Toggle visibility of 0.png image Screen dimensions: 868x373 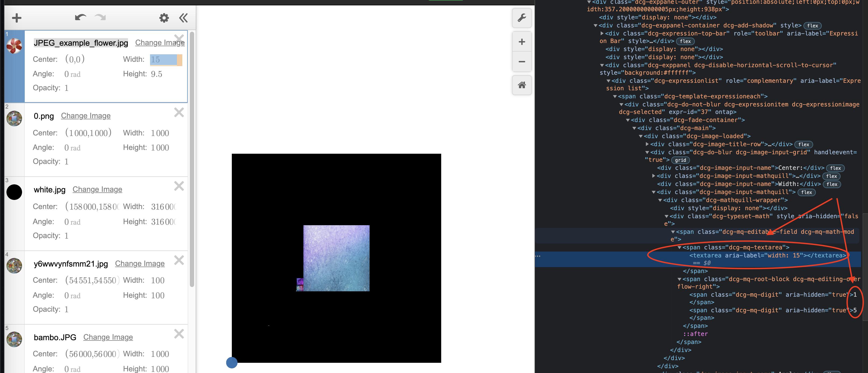14,119
